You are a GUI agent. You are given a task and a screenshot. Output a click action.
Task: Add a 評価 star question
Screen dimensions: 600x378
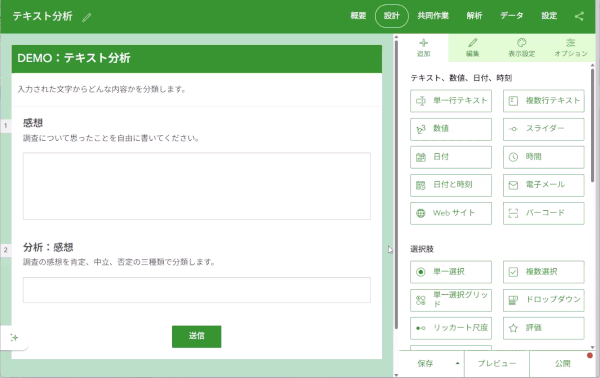(543, 328)
